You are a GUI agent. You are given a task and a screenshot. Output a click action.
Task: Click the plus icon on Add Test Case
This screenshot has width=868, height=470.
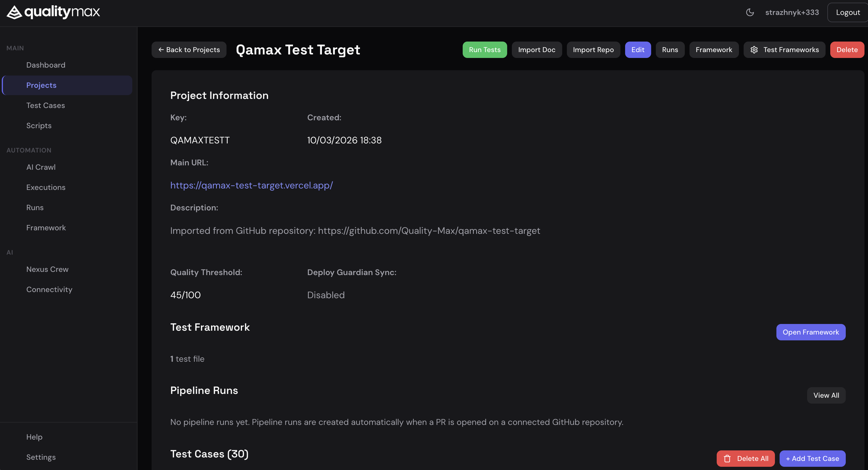[788, 459]
